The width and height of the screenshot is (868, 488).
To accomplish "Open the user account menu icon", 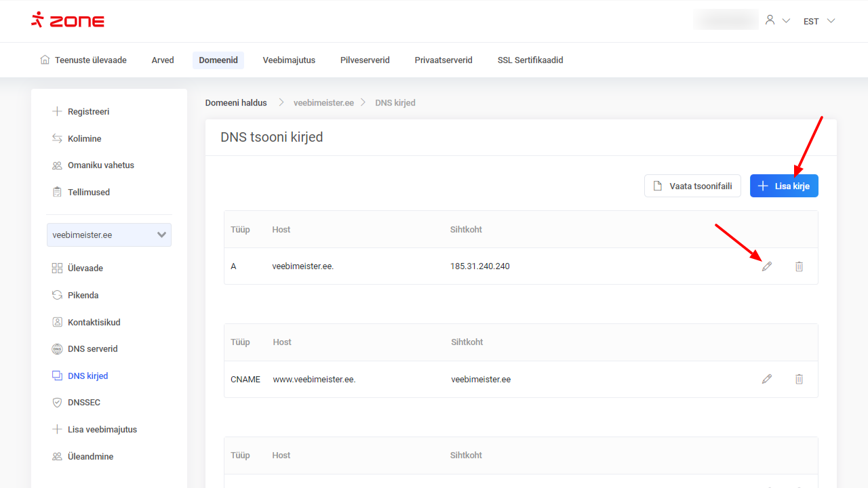I will [770, 20].
